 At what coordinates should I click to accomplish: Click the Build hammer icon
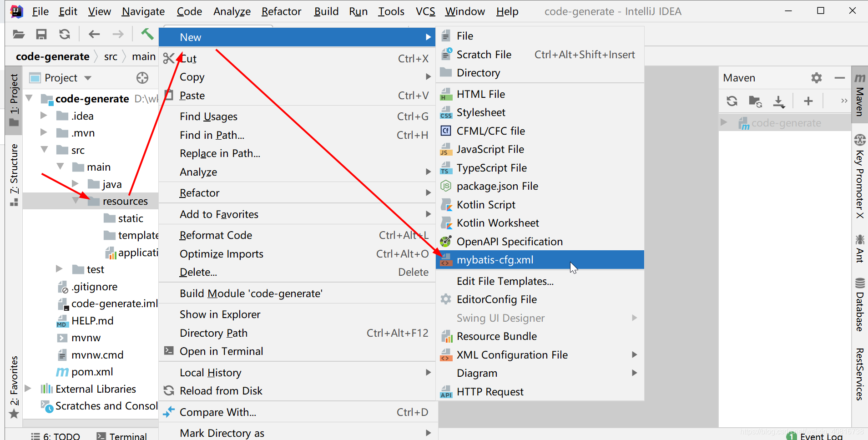tap(147, 34)
